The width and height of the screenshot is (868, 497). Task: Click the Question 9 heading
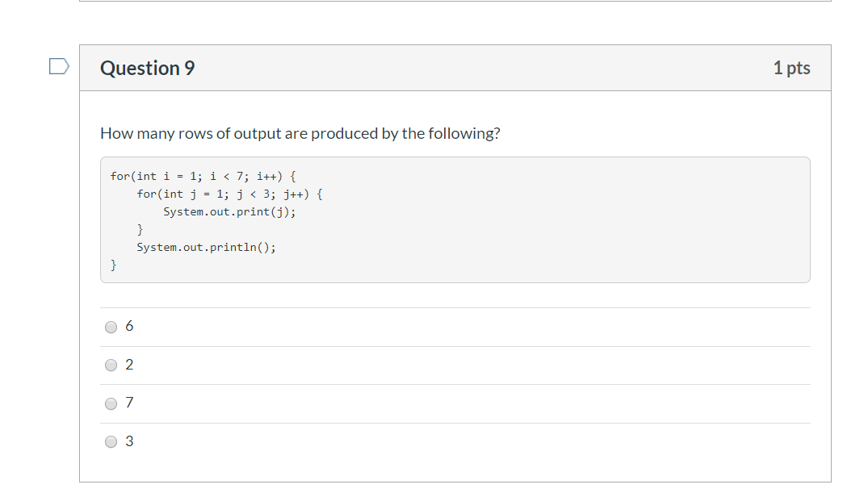coord(147,68)
